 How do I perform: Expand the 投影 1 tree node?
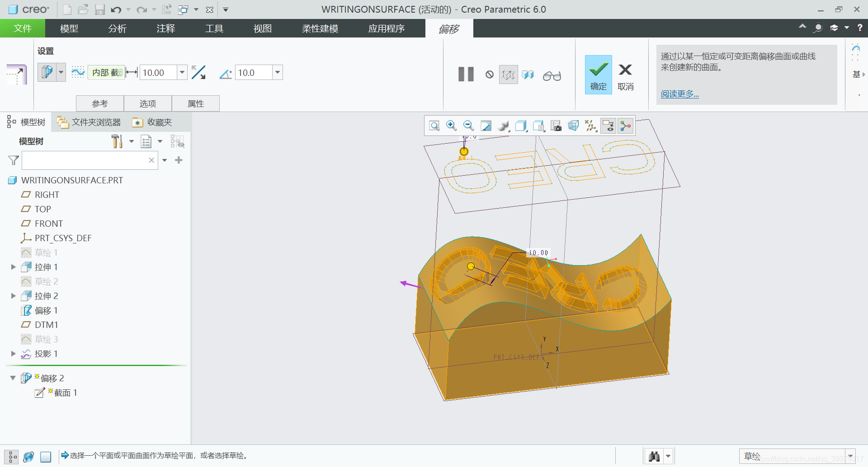(x=13, y=354)
